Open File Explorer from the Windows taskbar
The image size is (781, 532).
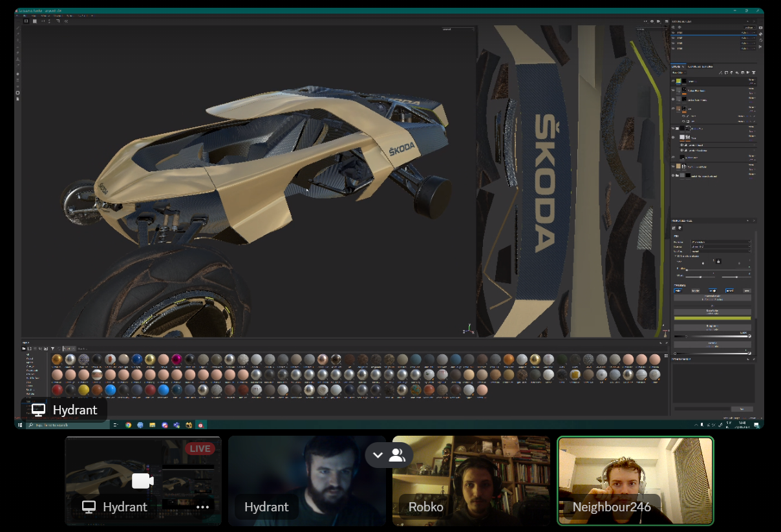(153, 425)
